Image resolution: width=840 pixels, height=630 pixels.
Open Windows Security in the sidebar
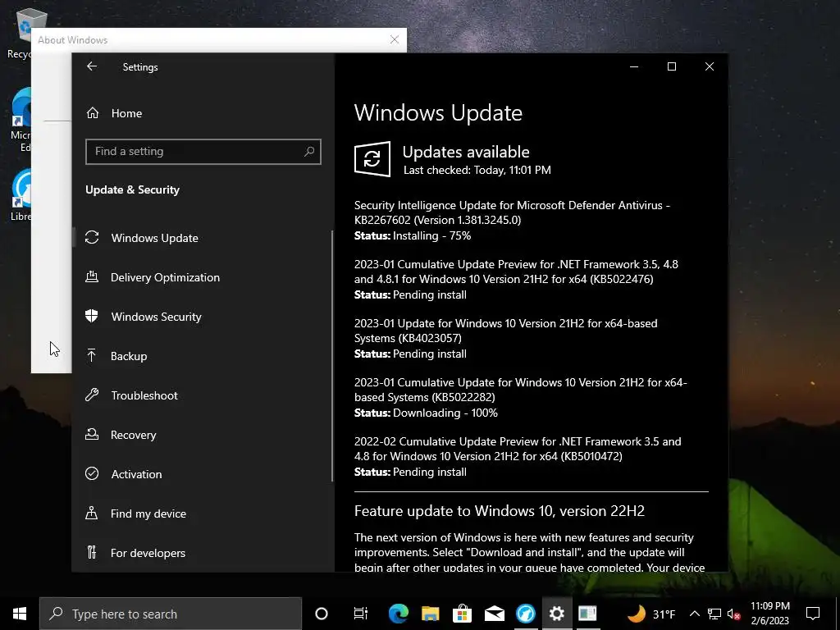pyautogui.click(x=156, y=317)
